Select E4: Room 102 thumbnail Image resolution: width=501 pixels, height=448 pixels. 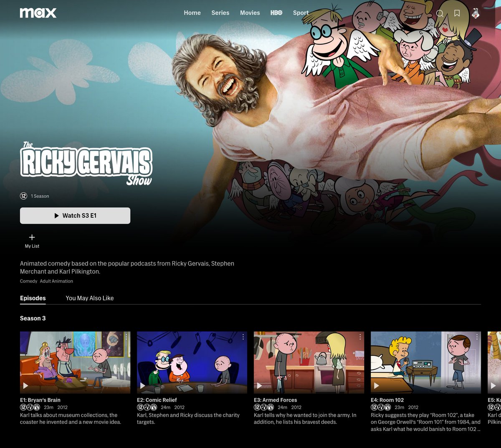426,362
